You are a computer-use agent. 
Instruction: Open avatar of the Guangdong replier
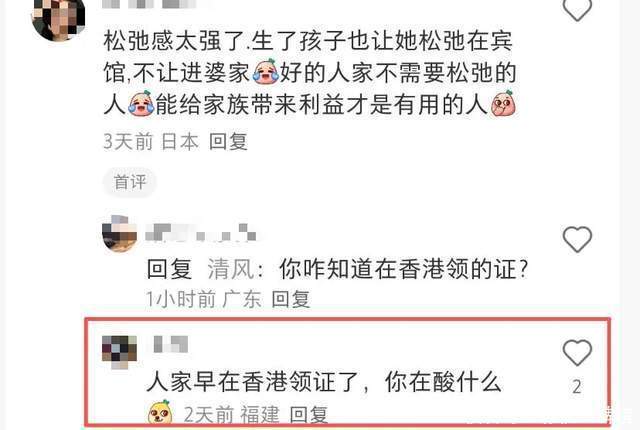point(119,234)
